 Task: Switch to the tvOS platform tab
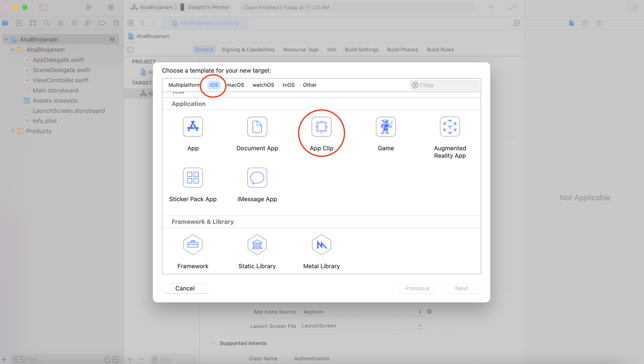(x=289, y=85)
